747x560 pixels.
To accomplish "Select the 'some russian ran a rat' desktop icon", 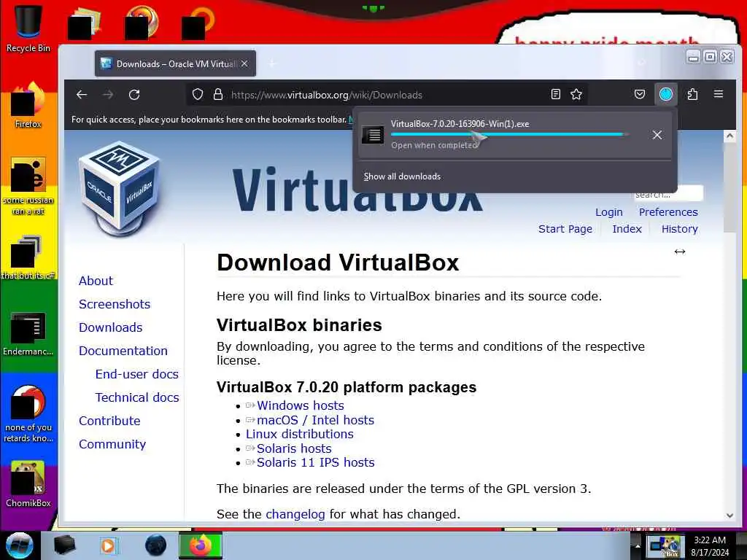I will [x=28, y=186].
